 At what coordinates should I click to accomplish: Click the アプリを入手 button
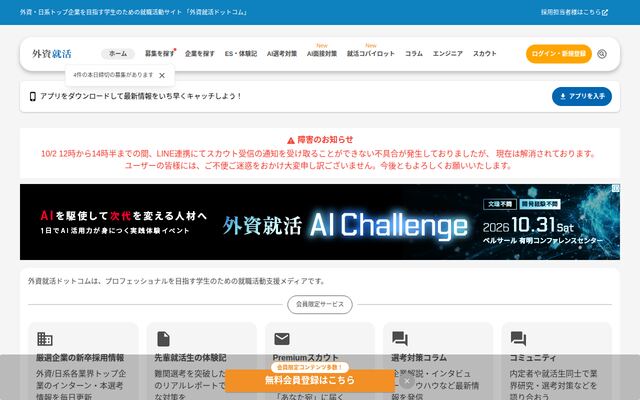(x=582, y=96)
